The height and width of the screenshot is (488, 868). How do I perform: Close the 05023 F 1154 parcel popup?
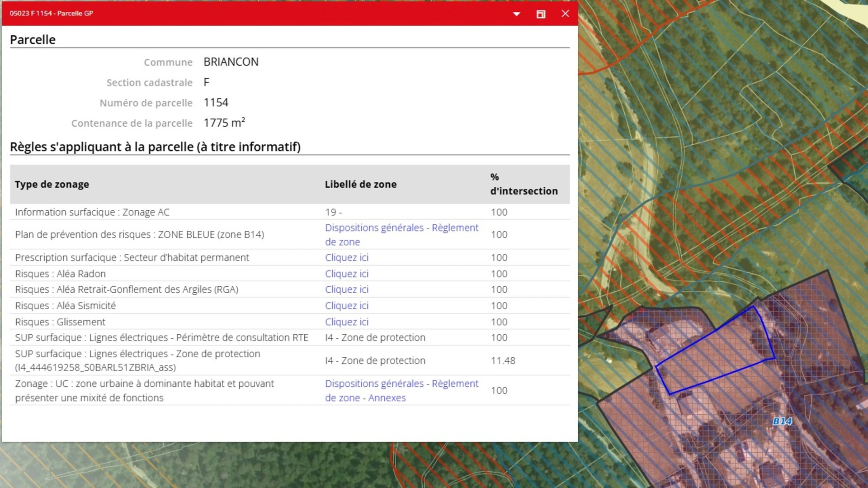point(565,14)
